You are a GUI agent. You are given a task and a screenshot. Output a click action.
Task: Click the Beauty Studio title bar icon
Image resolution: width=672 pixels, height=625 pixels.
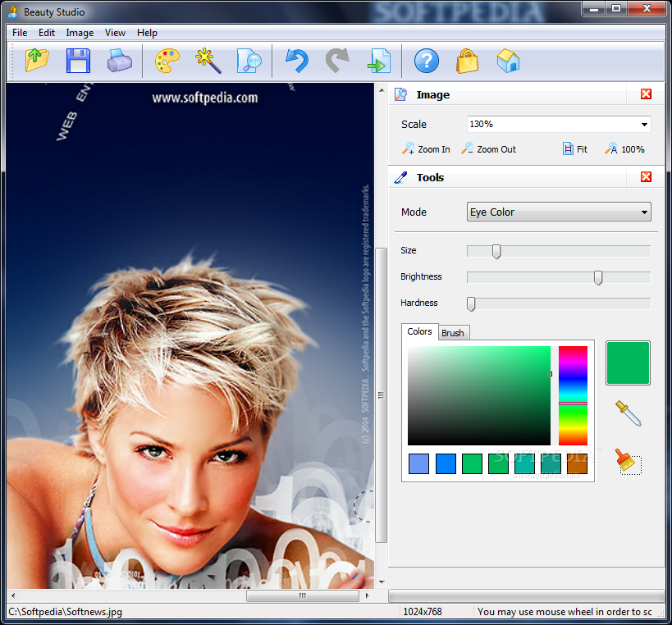(x=14, y=11)
